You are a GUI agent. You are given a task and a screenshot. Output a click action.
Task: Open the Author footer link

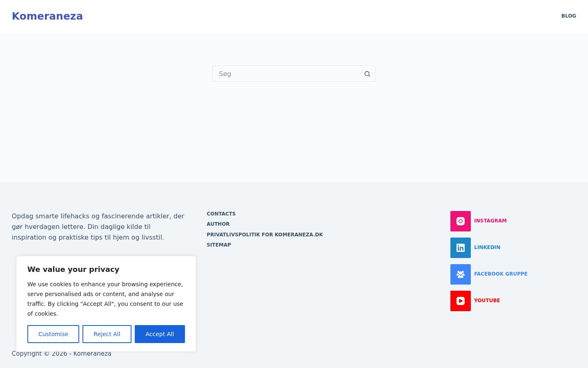[x=218, y=224]
